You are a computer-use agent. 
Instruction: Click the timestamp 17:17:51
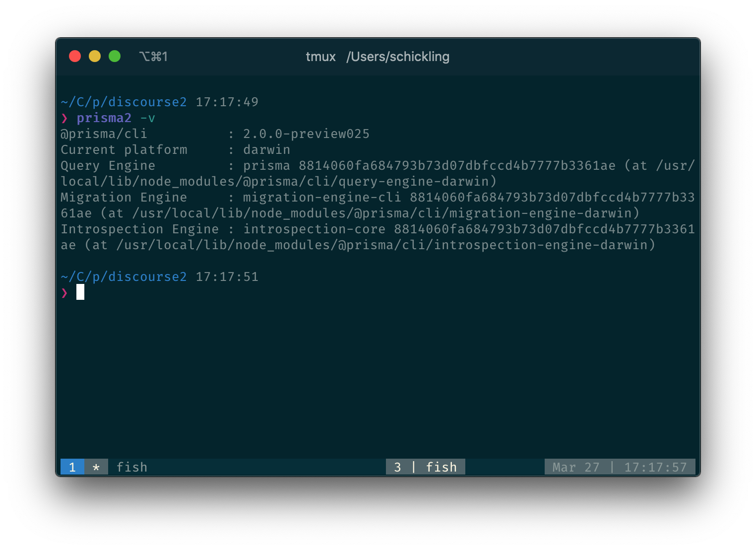click(227, 277)
